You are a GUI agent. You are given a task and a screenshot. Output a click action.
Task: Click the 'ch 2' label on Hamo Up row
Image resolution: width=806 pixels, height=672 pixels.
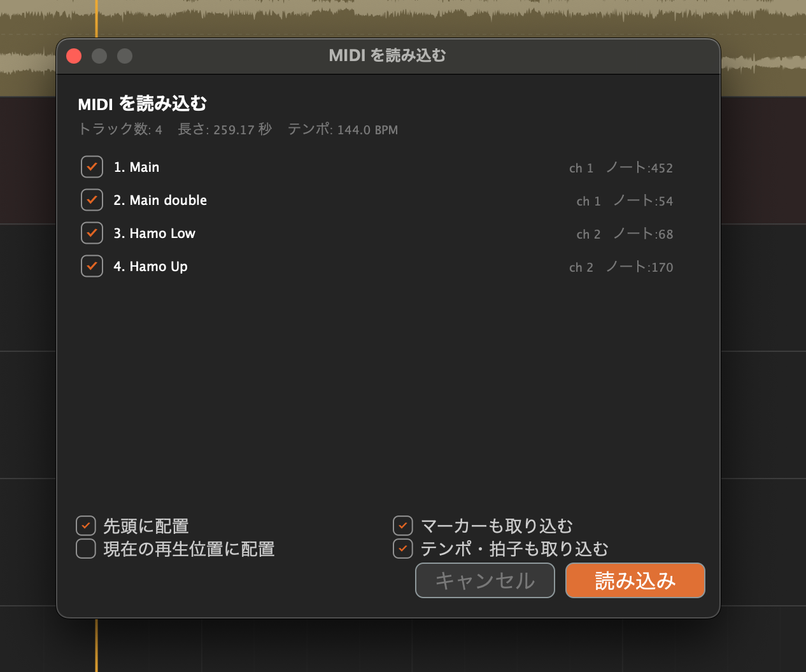581,267
